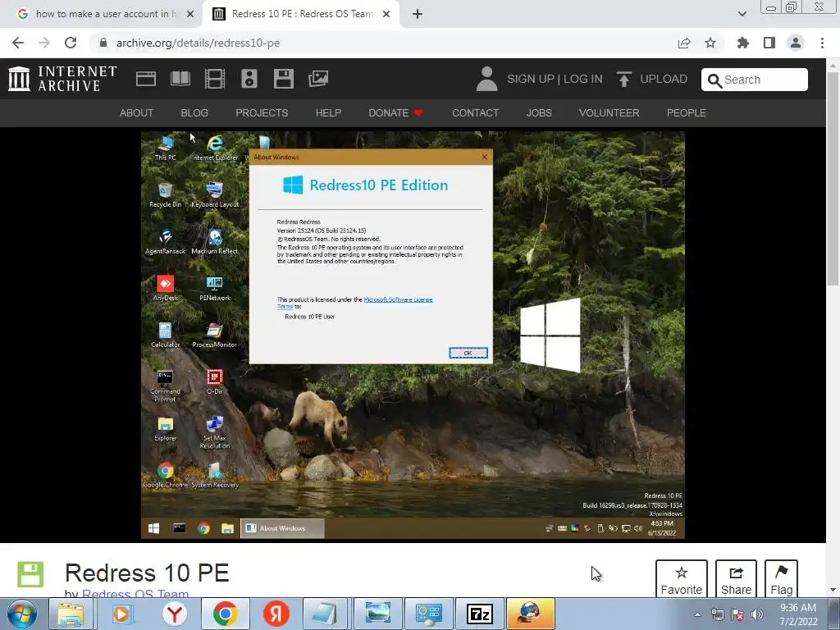Open the 7-Zip taskbar icon

pos(479,614)
